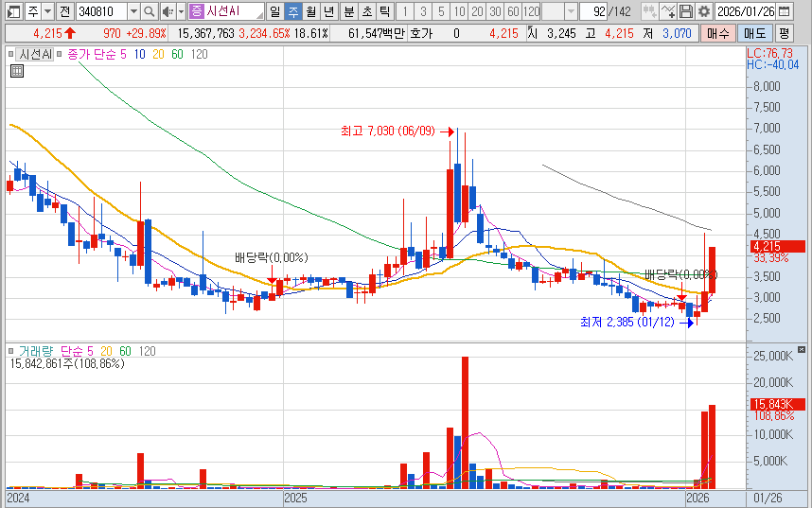Open chart settings gear icon

coord(704,10)
